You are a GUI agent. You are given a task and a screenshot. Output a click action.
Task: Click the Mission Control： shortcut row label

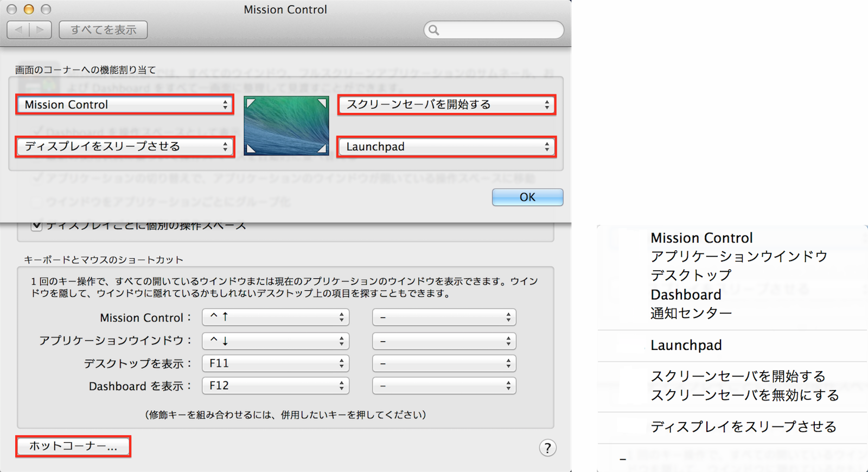(145, 318)
